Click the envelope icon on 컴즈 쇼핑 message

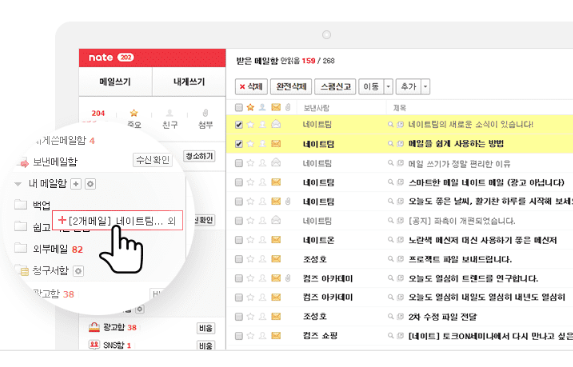tap(276, 336)
